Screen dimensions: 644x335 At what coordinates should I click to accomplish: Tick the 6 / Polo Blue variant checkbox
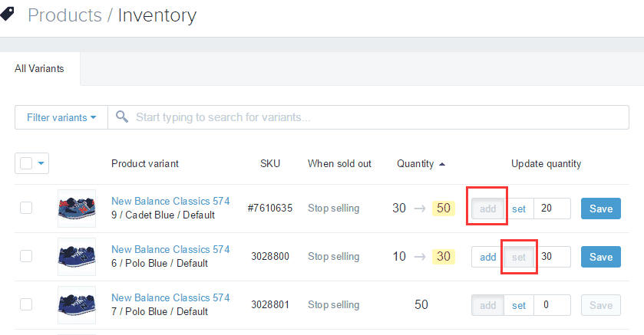[26, 256]
